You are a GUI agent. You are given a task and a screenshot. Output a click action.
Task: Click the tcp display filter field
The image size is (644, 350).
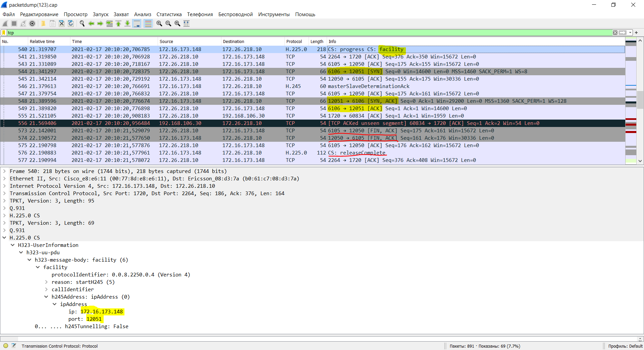(x=302, y=33)
